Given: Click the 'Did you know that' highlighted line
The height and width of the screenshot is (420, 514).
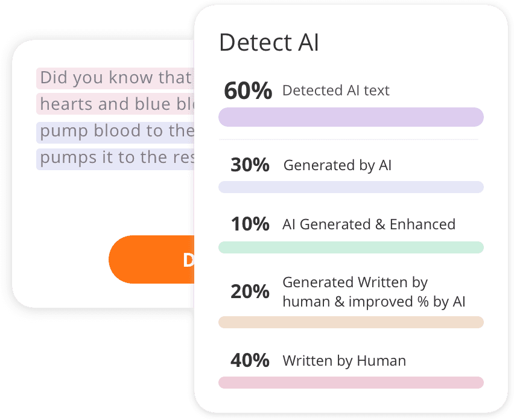Looking at the screenshot, I should click(x=115, y=78).
